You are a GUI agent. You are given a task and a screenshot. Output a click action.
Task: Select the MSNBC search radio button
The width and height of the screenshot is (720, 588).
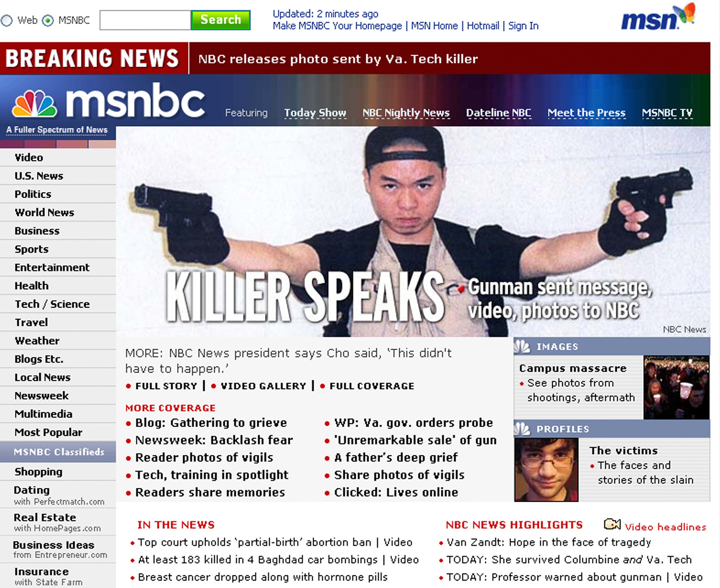(x=48, y=20)
